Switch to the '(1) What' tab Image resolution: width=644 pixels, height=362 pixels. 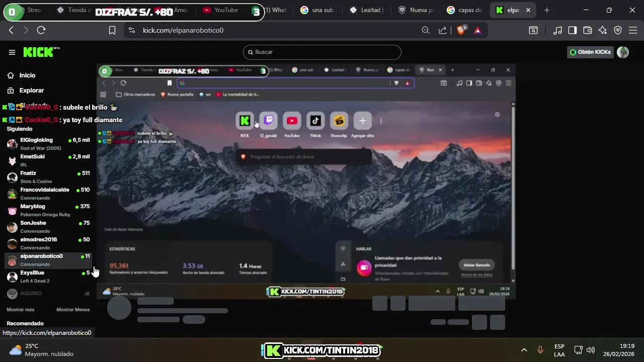coord(276,10)
